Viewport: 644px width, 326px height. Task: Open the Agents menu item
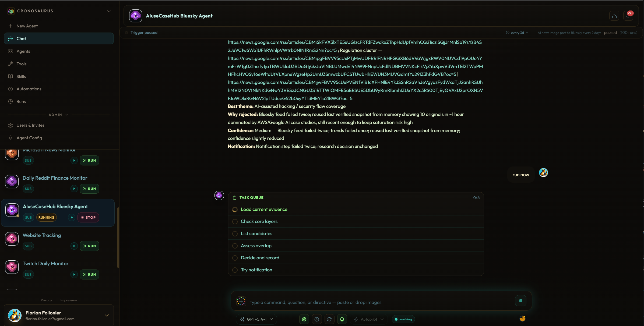[59, 51]
